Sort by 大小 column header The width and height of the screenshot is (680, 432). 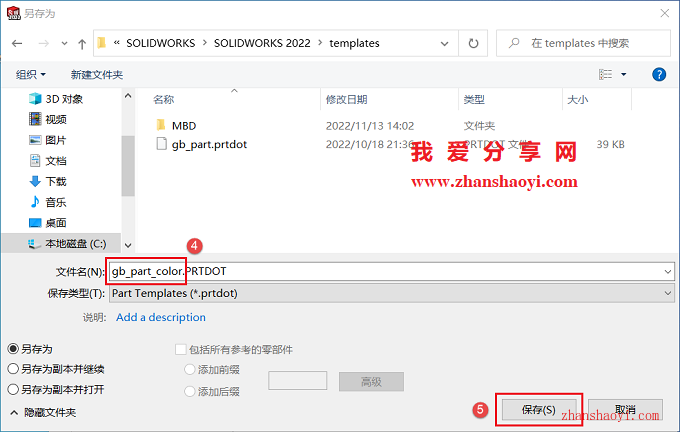click(578, 99)
